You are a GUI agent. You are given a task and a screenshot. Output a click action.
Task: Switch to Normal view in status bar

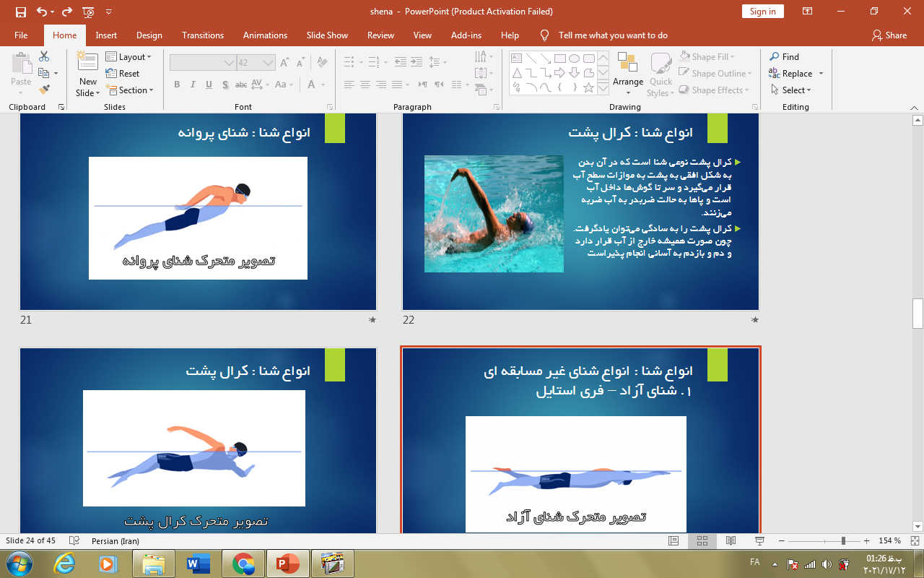[674, 540]
